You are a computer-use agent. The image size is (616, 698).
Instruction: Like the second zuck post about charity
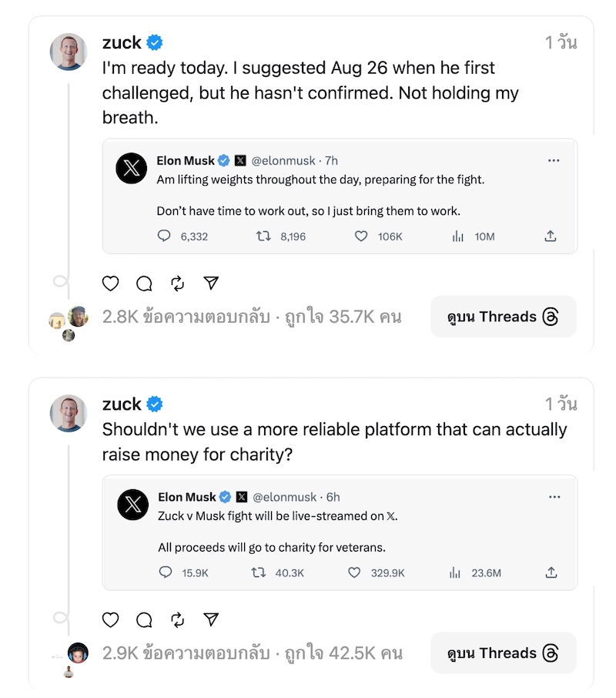[x=111, y=620]
